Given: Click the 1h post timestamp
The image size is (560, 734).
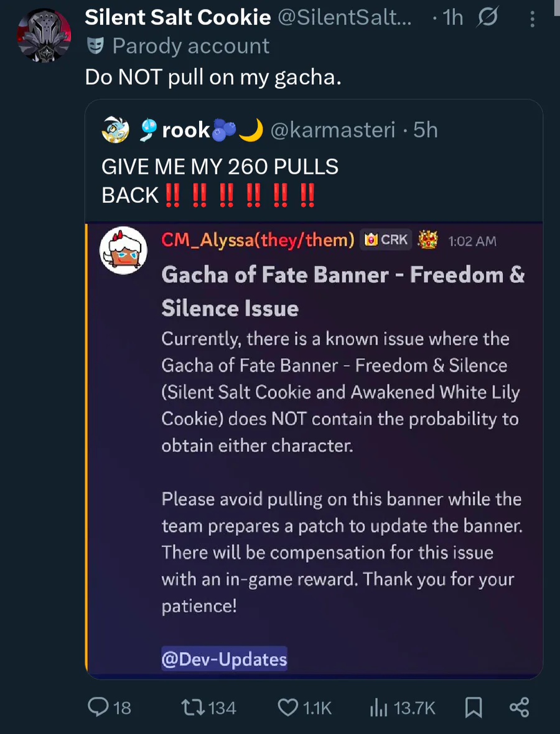Looking at the screenshot, I should tap(452, 18).
